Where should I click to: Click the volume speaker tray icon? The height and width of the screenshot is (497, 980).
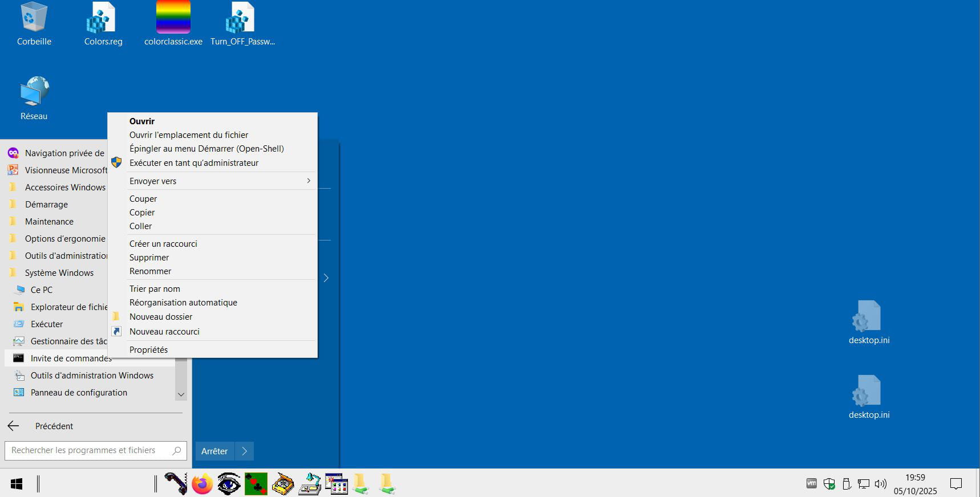pos(880,484)
